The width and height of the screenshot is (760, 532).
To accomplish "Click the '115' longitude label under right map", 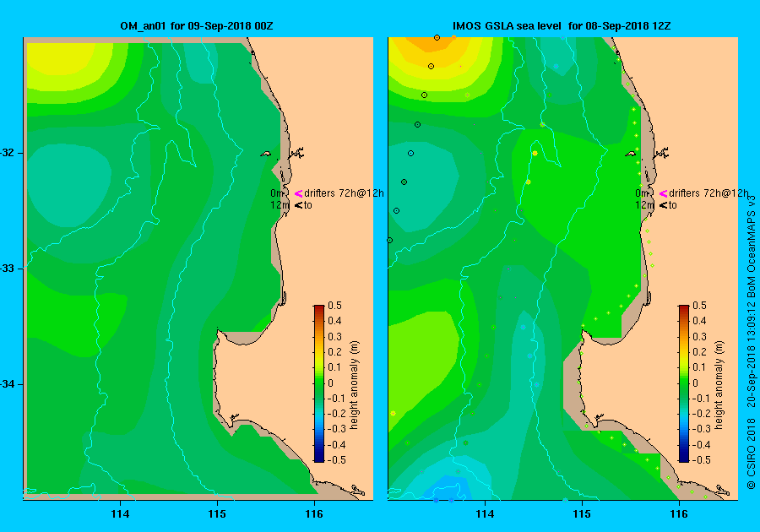I will coord(582,514).
